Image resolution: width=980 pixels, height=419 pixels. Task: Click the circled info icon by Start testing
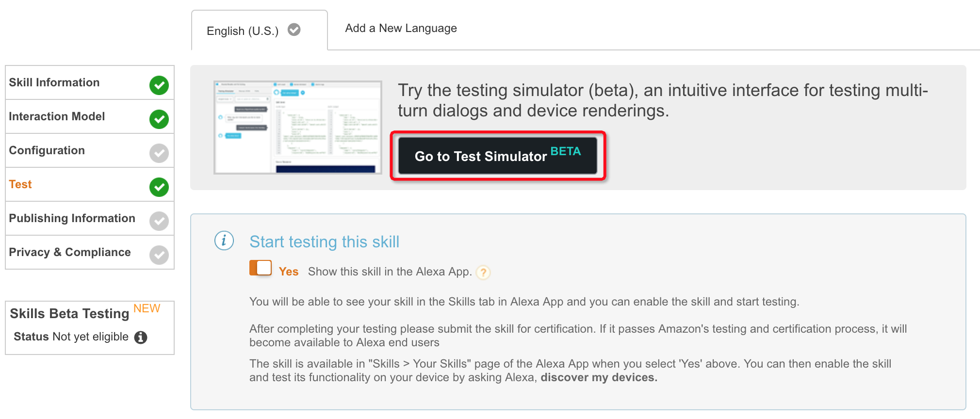point(224,241)
